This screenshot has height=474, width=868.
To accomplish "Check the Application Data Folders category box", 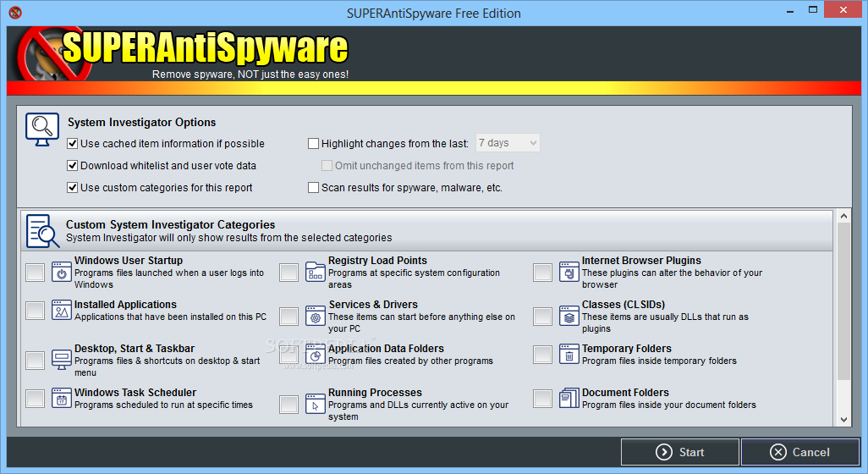I will tap(288, 355).
